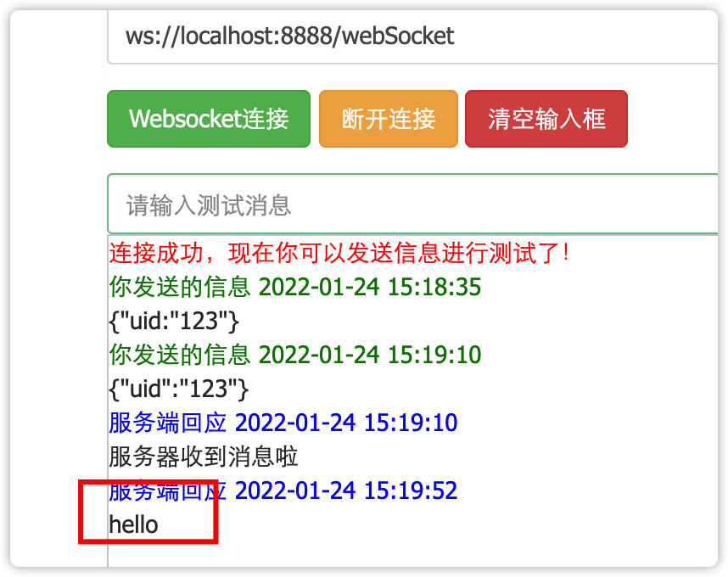The height and width of the screenshot is (577, 728).
Task: Click the ws://localhost:8888/webSocket address field
Action: click(412, 36)
